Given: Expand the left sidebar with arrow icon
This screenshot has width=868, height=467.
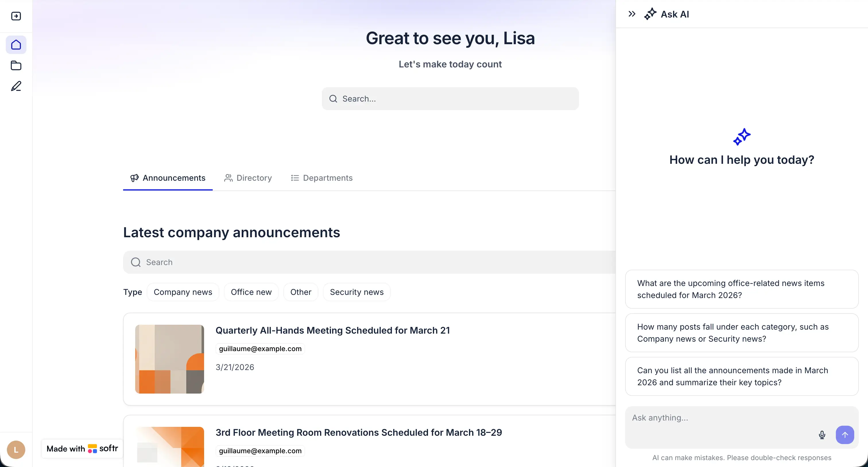Looking at the screenshot, I should (16, 16).
